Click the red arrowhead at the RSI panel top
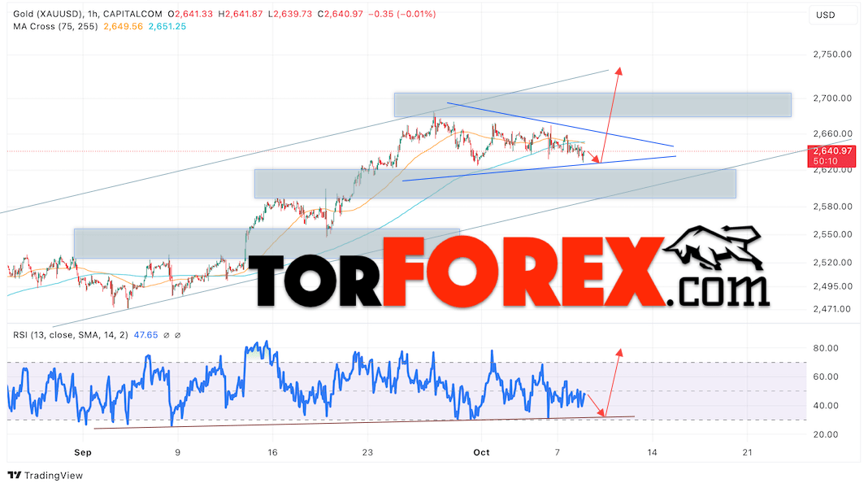The width and height of the screenshot is (868, 488). pos(619,352)
